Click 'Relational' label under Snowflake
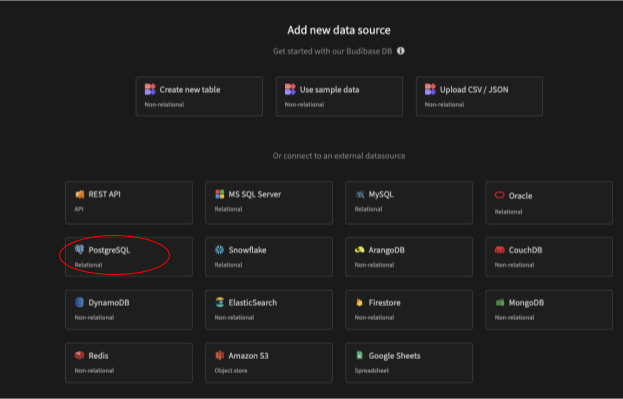 coord(228,265)
